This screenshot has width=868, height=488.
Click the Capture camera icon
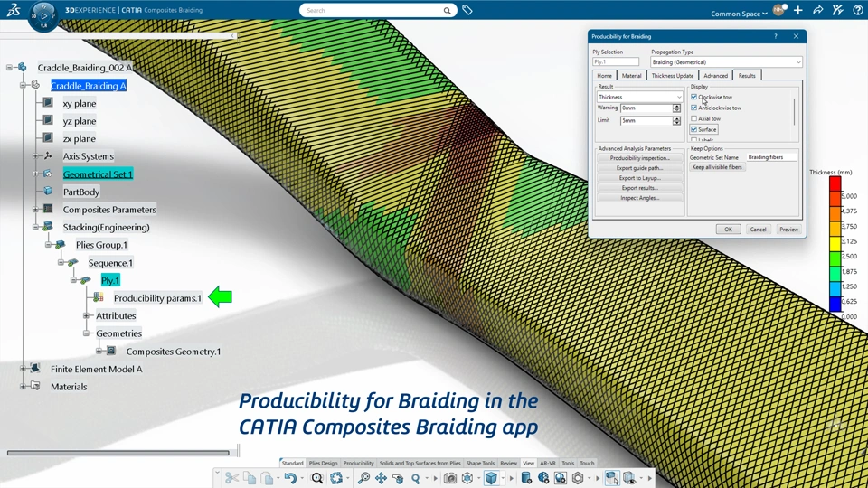point(450,477)
